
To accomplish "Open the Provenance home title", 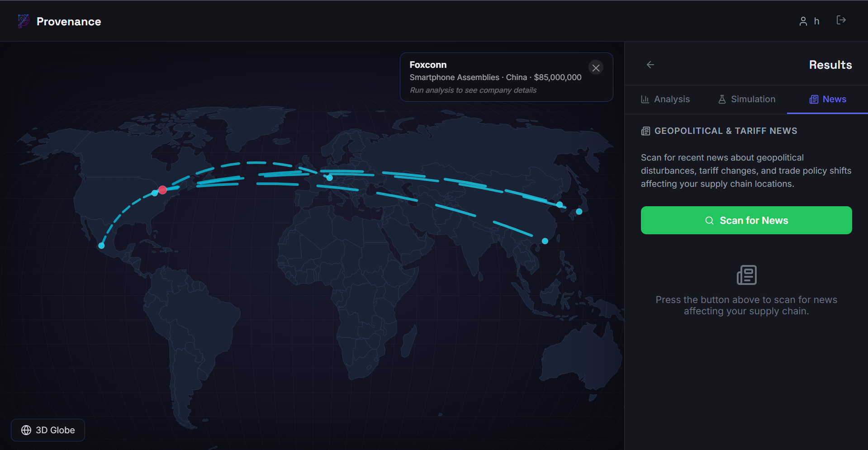I will pos(69,21).
